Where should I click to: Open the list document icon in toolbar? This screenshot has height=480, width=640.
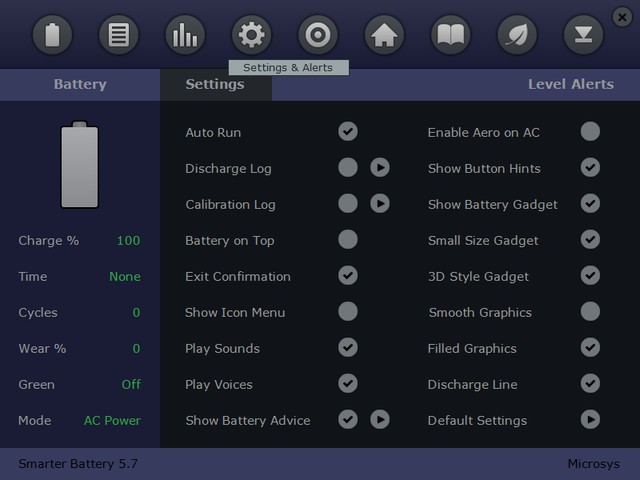click(119, 36)
